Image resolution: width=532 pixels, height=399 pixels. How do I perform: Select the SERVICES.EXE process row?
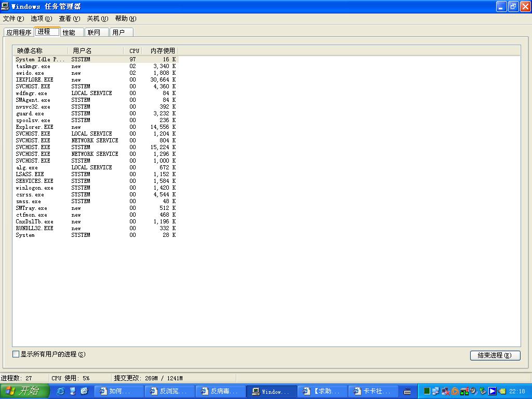(x=96, y=181)
